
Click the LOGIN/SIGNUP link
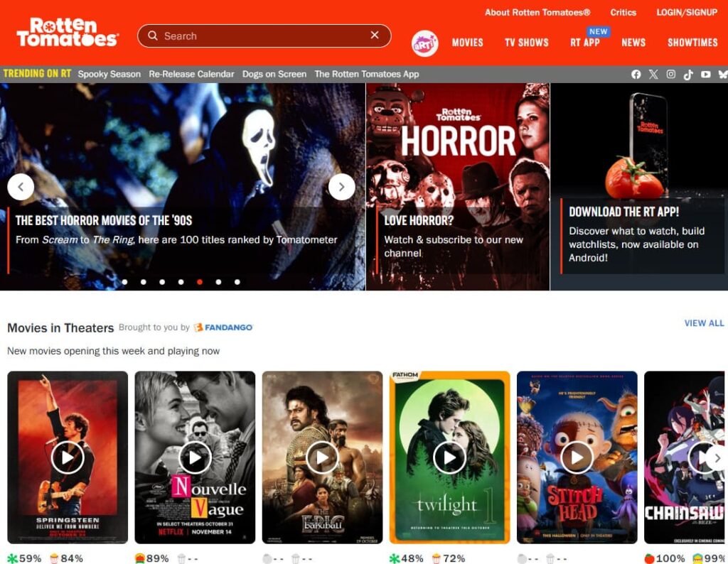[x=687, y=13]
